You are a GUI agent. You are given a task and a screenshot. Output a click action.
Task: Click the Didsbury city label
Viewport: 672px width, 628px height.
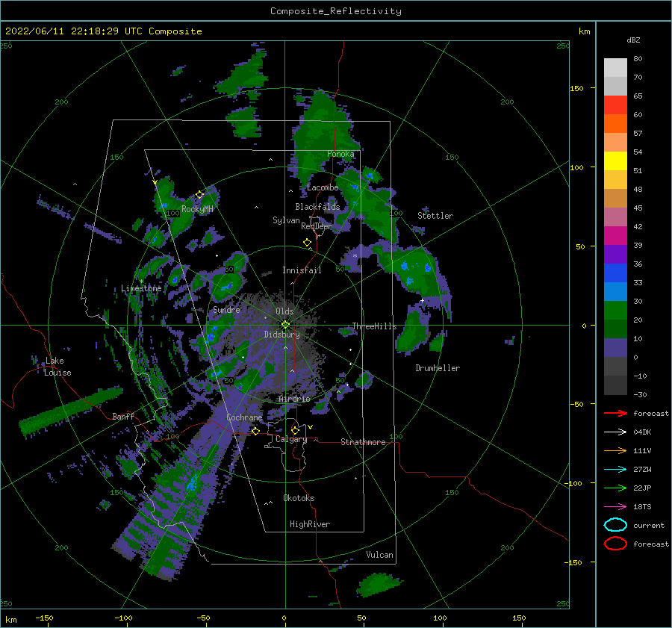pos(281,335)
